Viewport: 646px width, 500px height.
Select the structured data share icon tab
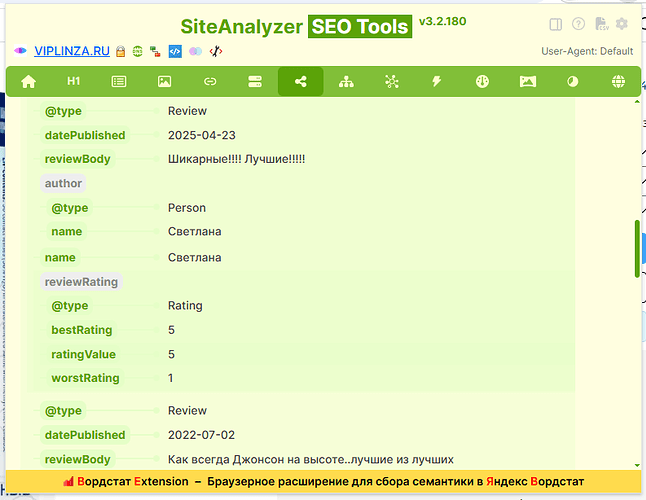point(300,82)
